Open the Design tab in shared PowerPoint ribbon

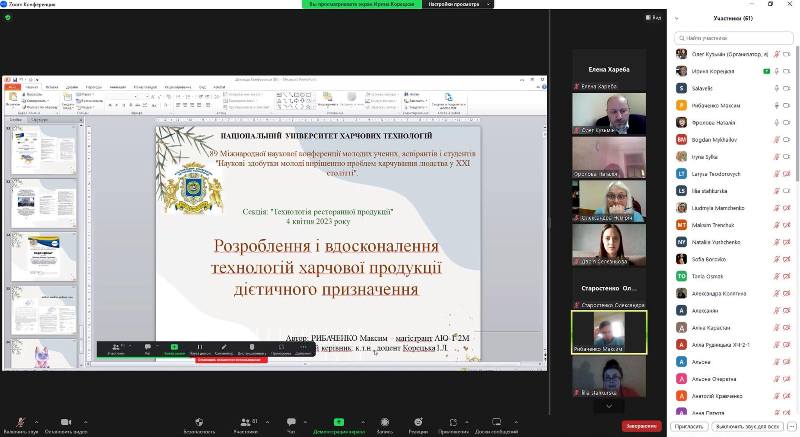click(72, 87)
